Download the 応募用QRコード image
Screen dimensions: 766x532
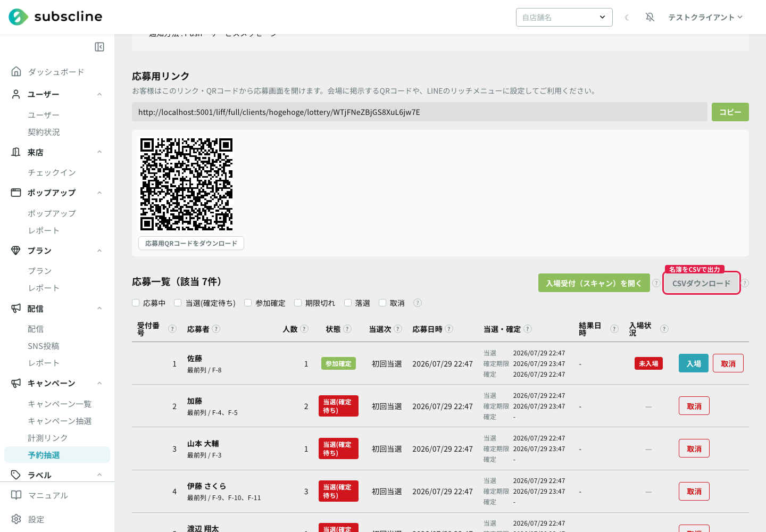191,243
